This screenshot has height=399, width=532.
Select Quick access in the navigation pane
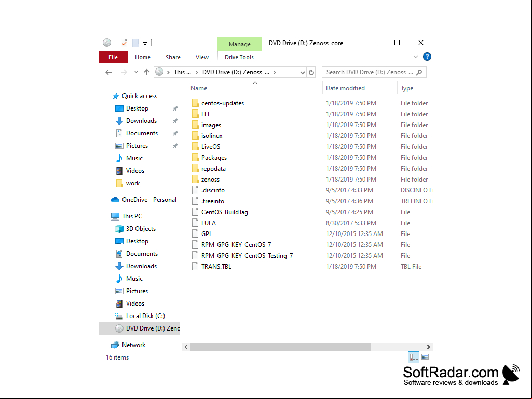coord(140,96)
